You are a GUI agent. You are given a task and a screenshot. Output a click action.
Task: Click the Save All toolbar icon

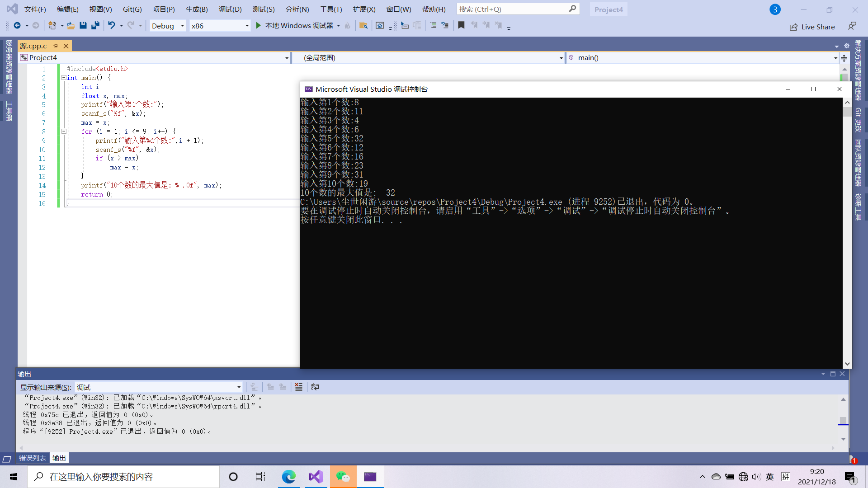pos(95,26)
